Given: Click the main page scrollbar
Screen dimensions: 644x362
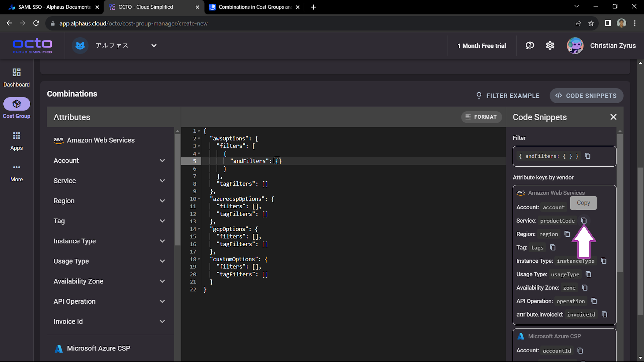Looking at the screenshot, I should (x=640, y=241).
